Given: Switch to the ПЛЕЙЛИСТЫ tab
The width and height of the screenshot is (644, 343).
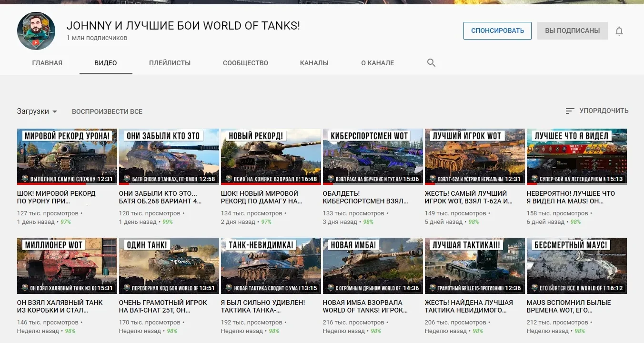Looking at the screenshot, I should tap(170, 63).
